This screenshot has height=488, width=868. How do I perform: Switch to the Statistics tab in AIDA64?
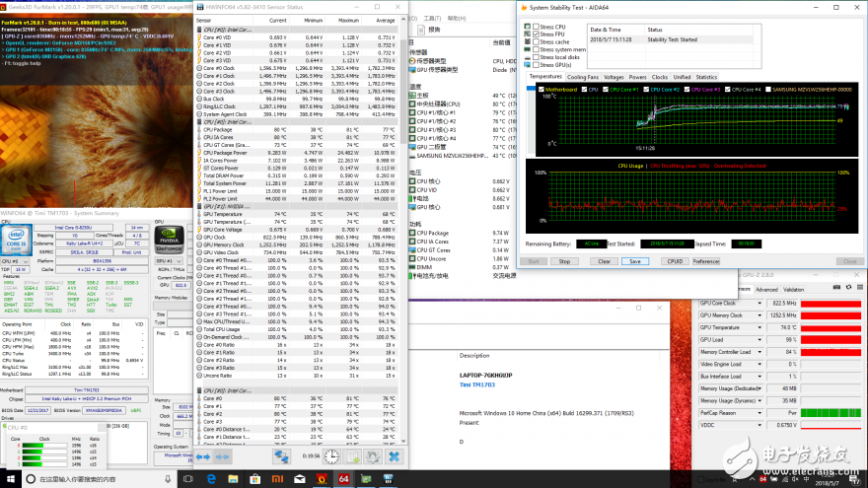(706, 76)
